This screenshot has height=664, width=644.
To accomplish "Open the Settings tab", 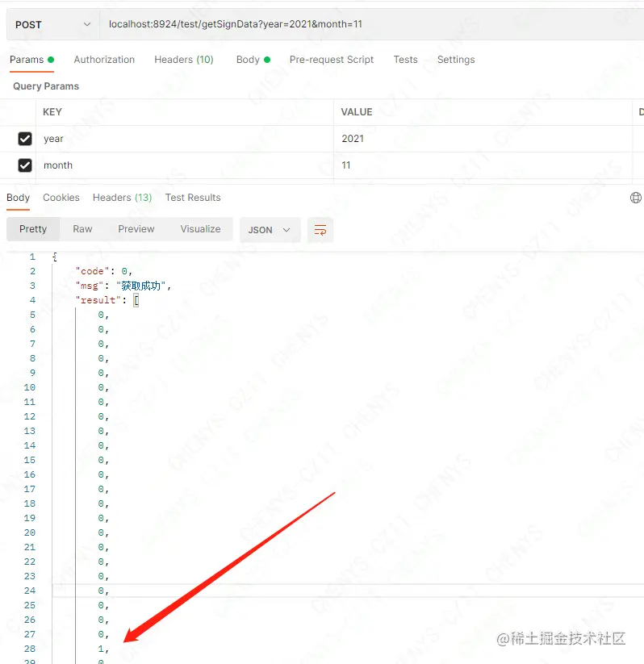I will tap(456, 60).
